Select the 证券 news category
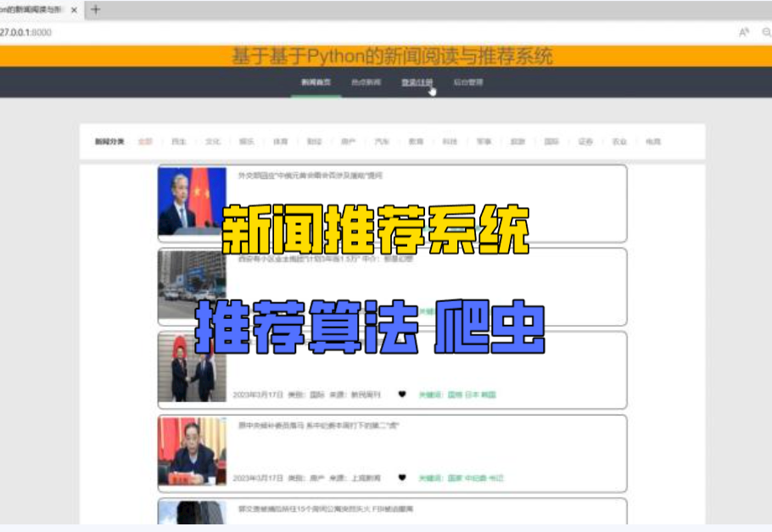772x532 pixels. tap(585, 142)
